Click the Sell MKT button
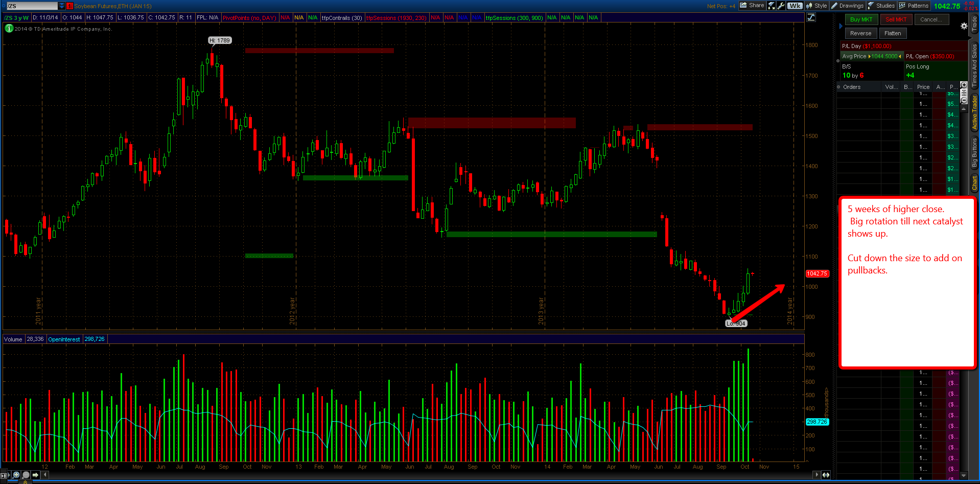This screenshot has width=980, height=484. coord(896,19)
